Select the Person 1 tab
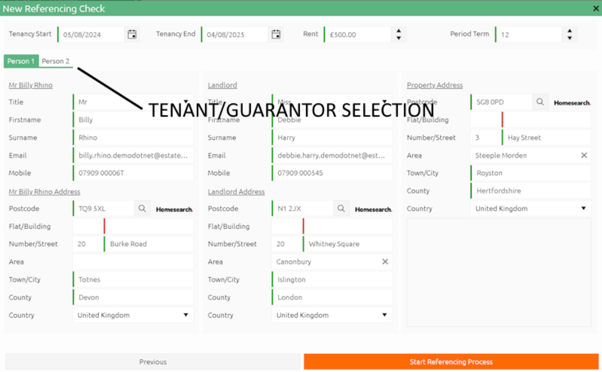The width and height of the screenshot is (602, 372). [21, 61]
